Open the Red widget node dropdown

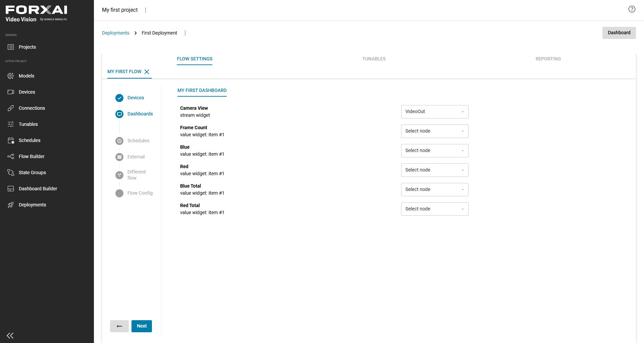(x=435, y=170)
